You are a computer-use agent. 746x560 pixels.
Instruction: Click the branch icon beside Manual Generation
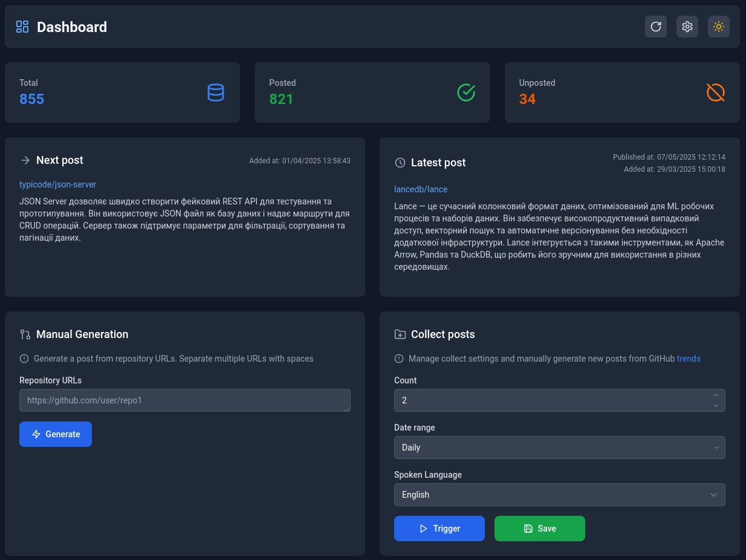25,334
